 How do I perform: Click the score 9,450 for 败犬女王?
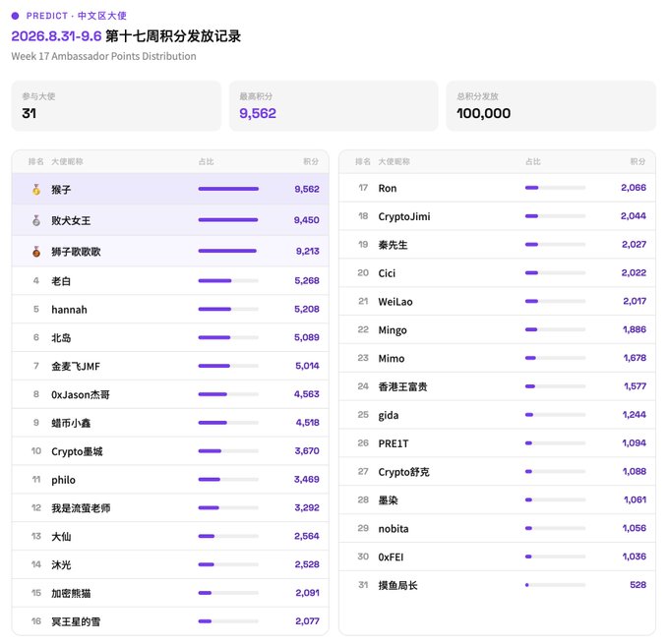pyautogui.click(x=306, y=220)
